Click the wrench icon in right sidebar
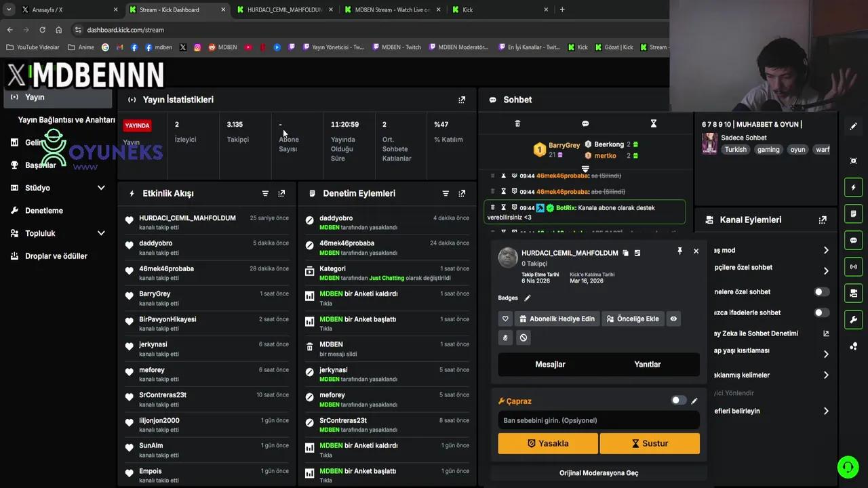The height and width of the screenshot is (488, 868). 853,319
